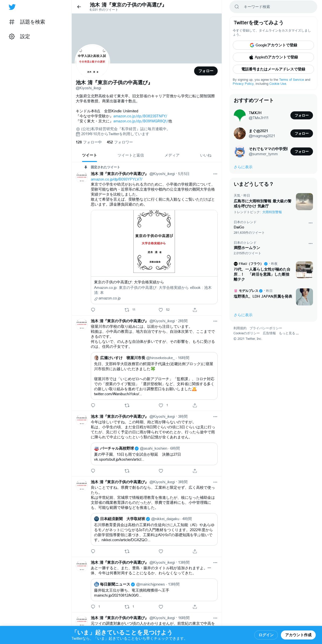The image size is (322, 644).
Task: Open 広島市に大雨特別警報 news thumbnail
Action: tap(304, 202)
